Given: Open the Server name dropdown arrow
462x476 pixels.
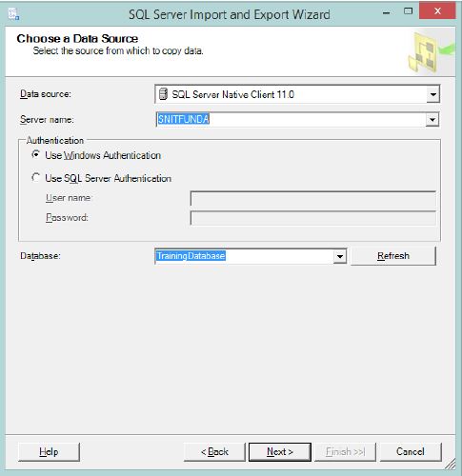Looking at the screenshot, I should pyautogui.click(x=432, y=120).
